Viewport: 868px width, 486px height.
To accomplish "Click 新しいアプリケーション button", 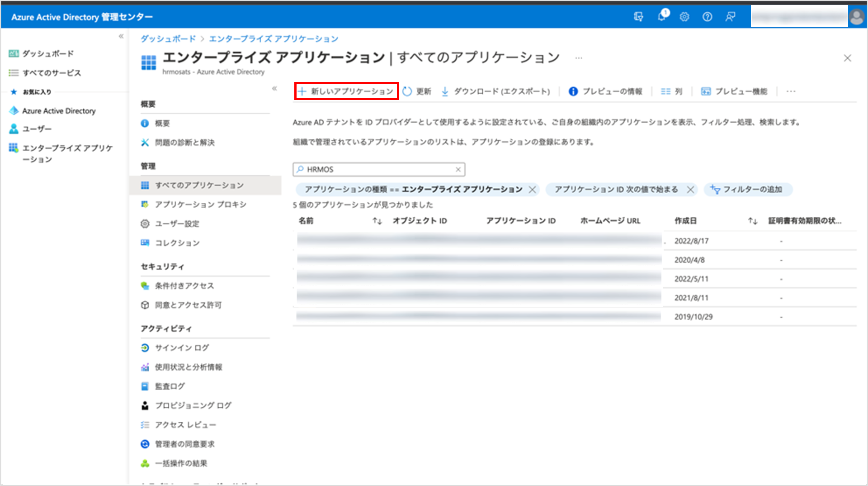I will (x=346, y=91).
